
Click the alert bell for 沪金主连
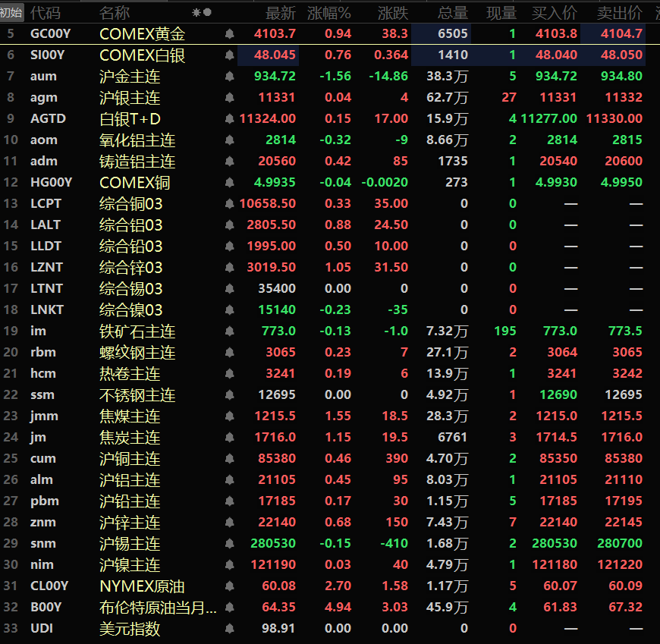[229, 77]
